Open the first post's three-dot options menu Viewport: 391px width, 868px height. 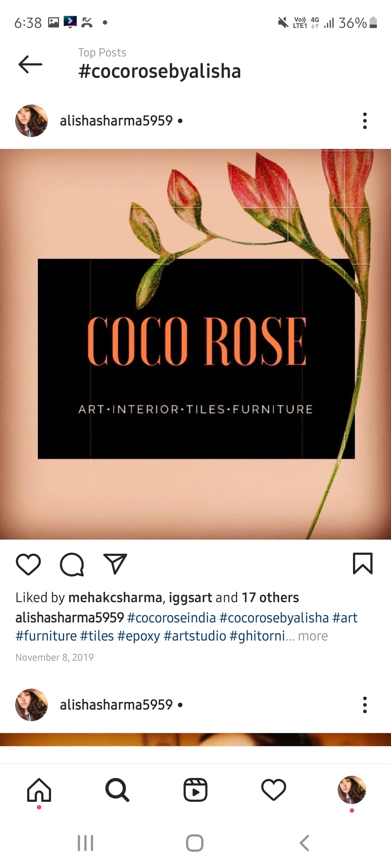tap(365, 121)
